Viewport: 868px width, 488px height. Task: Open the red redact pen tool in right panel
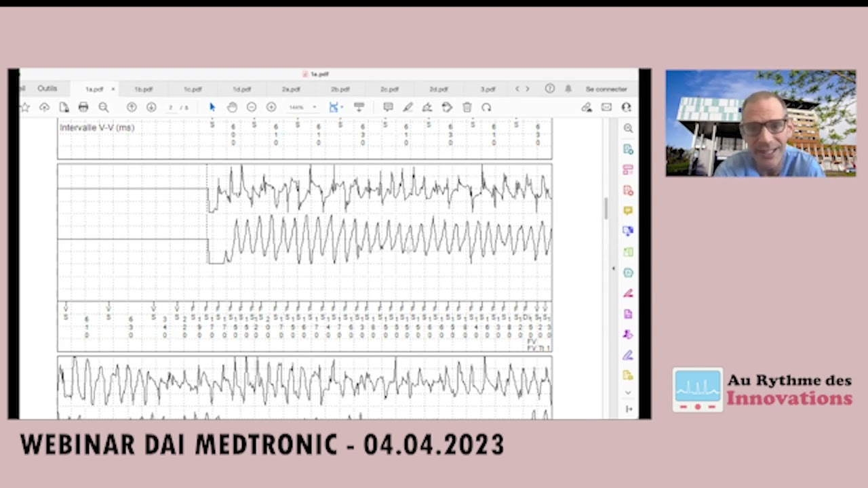(x=628, y=293)
